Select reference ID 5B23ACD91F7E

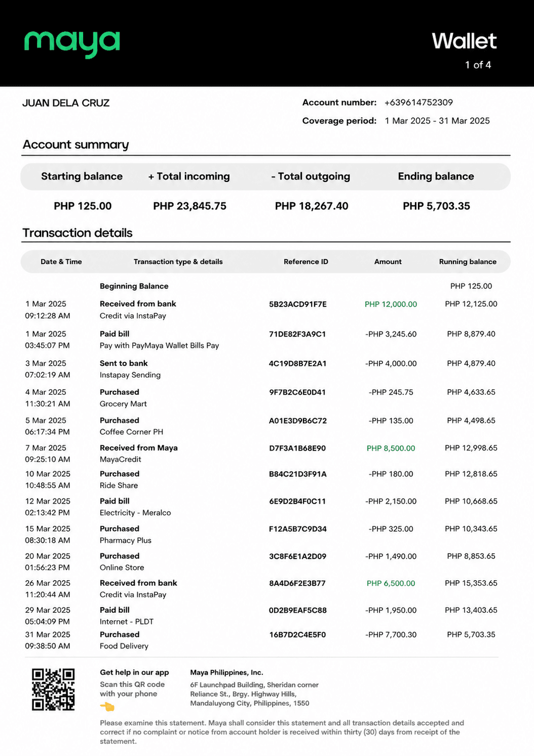tap(298, 304)
